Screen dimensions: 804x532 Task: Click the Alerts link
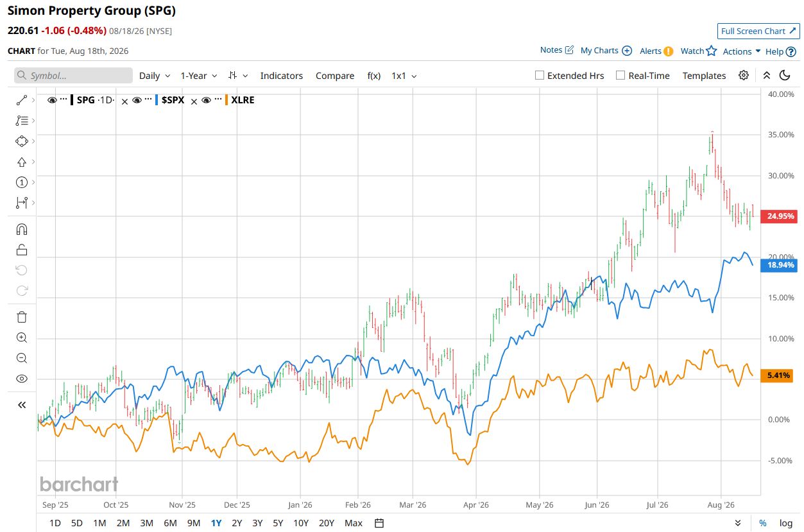point(651,51)
